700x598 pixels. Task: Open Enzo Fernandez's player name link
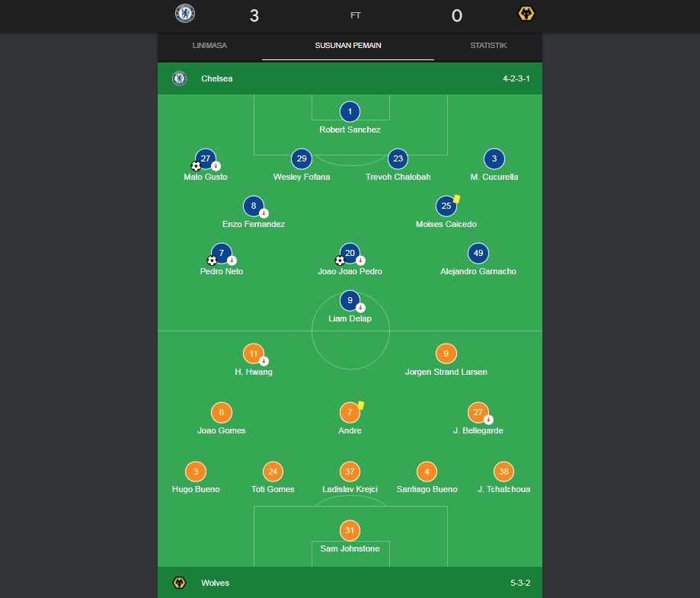coord(254,224)
